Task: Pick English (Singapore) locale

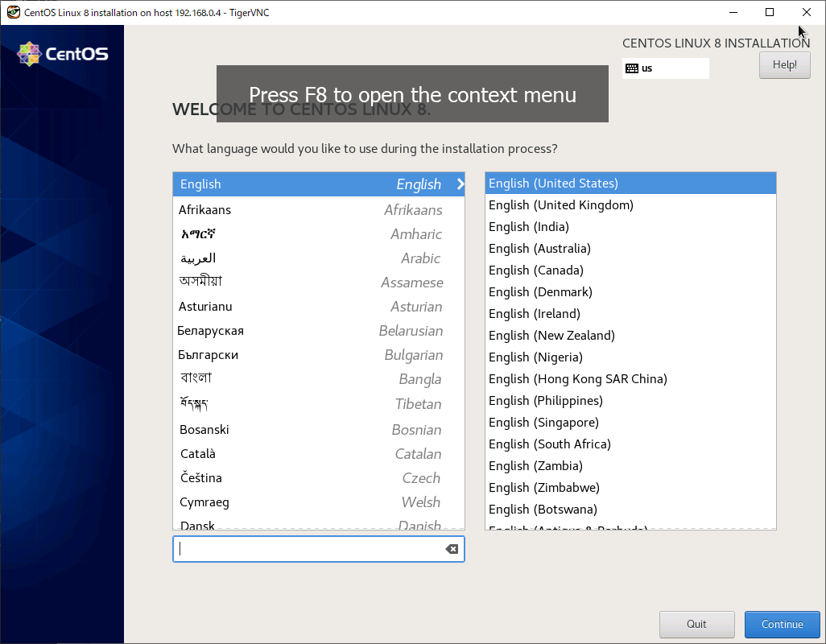Action: pyautogui.click(x=630, y=423)
